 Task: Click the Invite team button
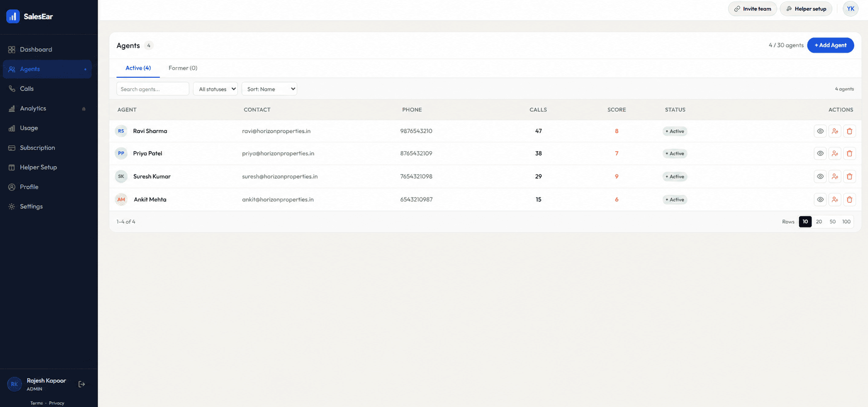752,9
